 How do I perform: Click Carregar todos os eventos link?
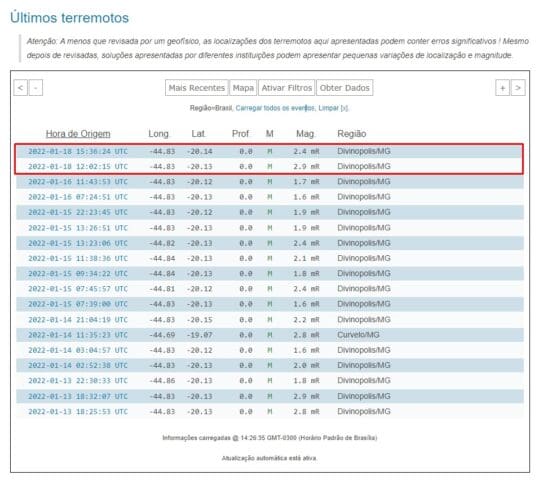click(275, 108)
